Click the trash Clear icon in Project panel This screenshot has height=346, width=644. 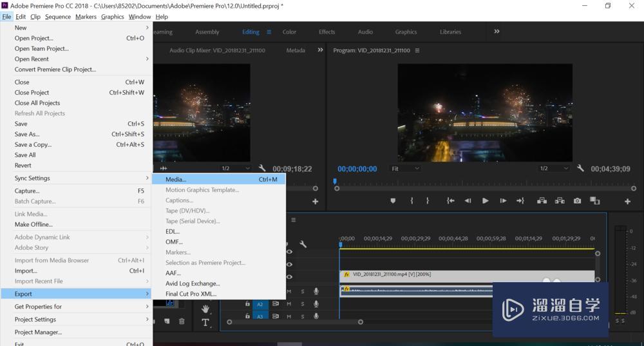pyautogui.click(x=182, y=322)
